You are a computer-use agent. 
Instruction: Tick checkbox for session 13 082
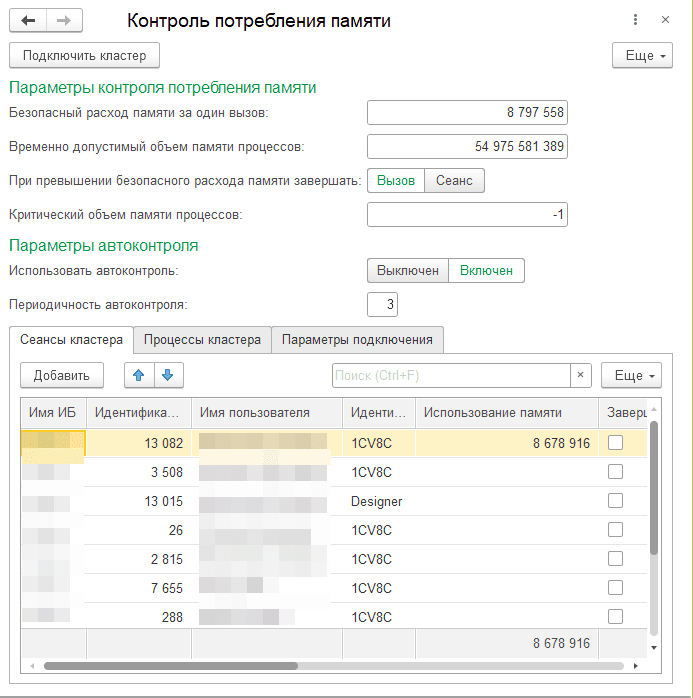616,443
